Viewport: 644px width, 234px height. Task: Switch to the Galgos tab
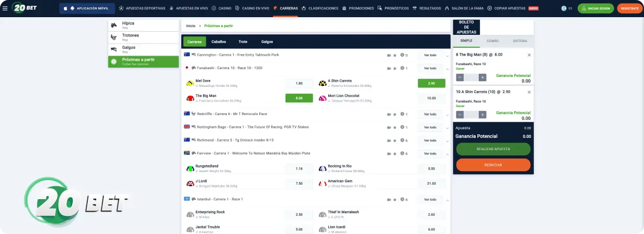[x=267, y=42]
